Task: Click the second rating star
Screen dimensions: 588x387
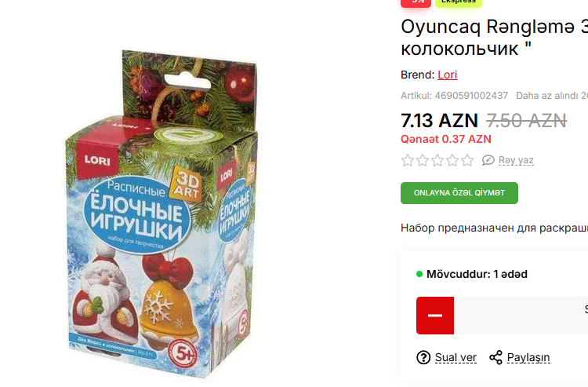Action: pos(423,160)
